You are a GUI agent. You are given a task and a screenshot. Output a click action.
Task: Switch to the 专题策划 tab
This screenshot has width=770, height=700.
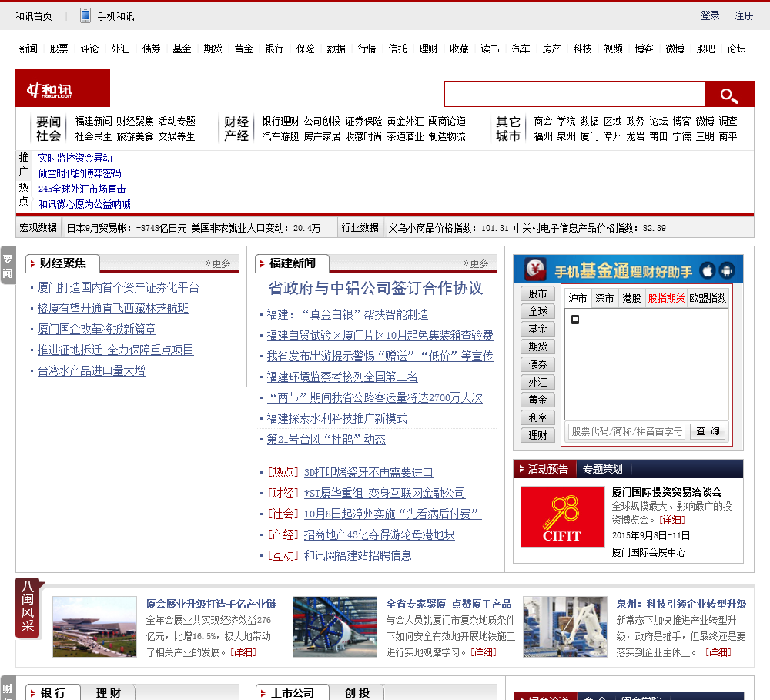click(x=603, y=469)
